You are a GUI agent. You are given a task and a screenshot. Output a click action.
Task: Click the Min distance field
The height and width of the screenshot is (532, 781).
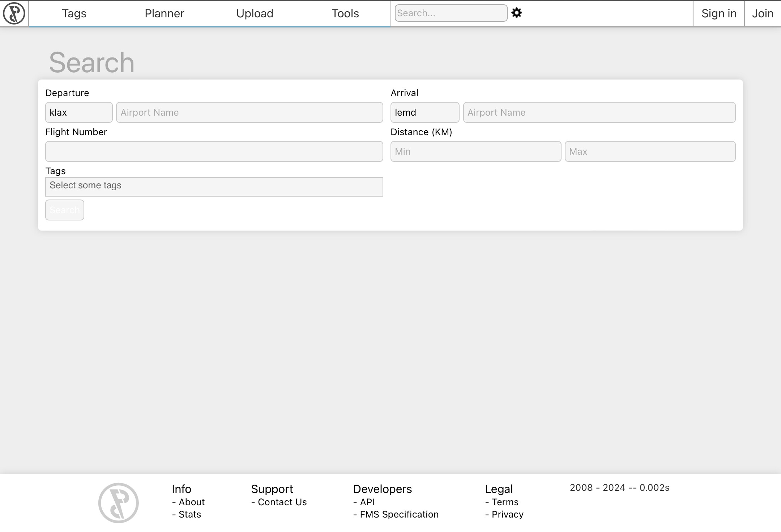pyautogui.click(x=475, y=151)
